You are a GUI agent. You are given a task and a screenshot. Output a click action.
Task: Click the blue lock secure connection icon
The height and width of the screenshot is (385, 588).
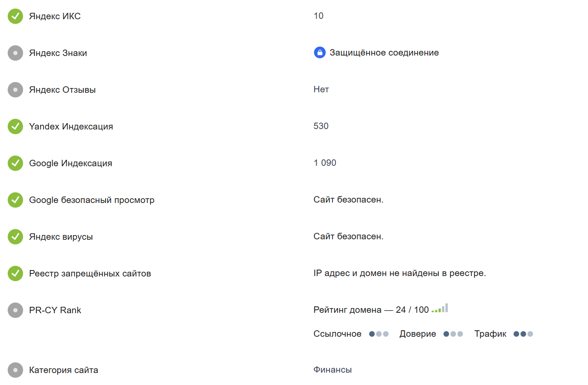point(320,53)
